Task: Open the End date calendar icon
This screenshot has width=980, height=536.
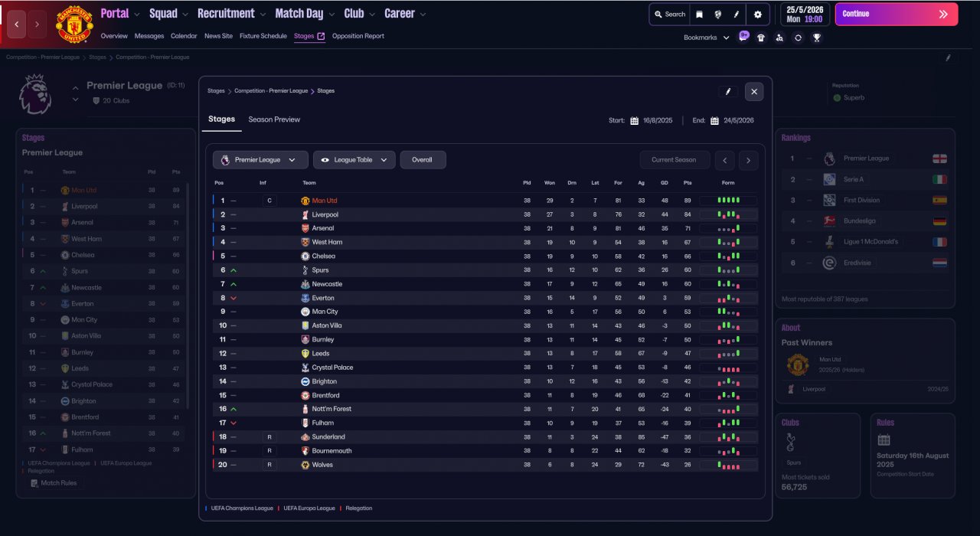Action: [714, 120]
